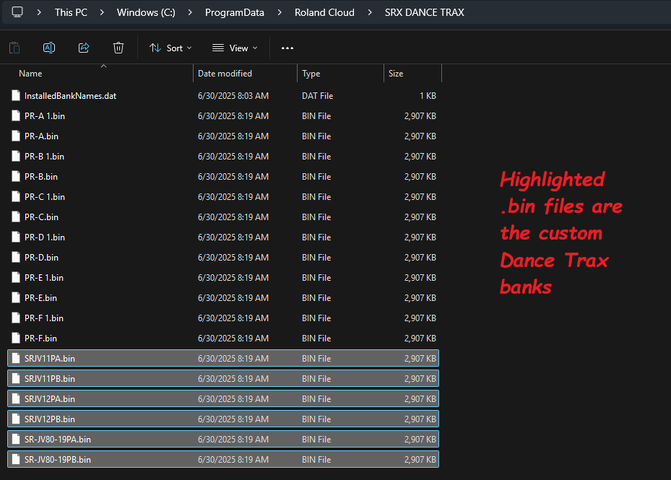Click the PC monitor icon in address bar
The image size is (671, 480).
[x=17, y=12]
